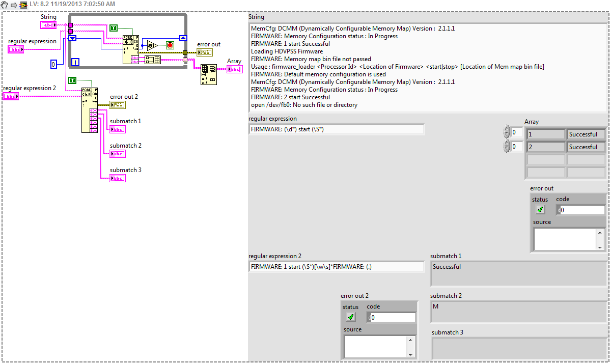The height and width of the screenshot is (364, 611).
Task: Click the arrow icon beside LabVIEW logo
Action: tap(14, 4)
